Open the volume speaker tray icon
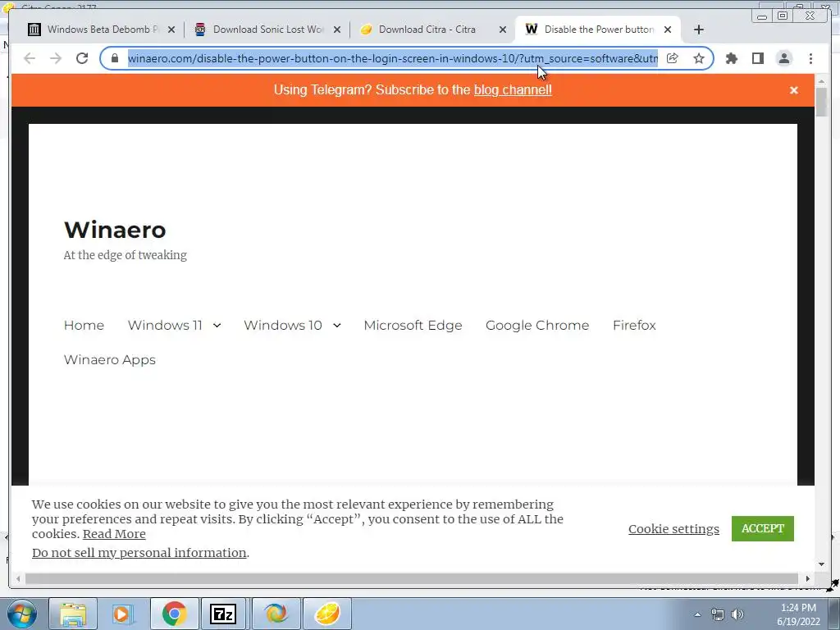840x630 pixels. coord(737,614)
